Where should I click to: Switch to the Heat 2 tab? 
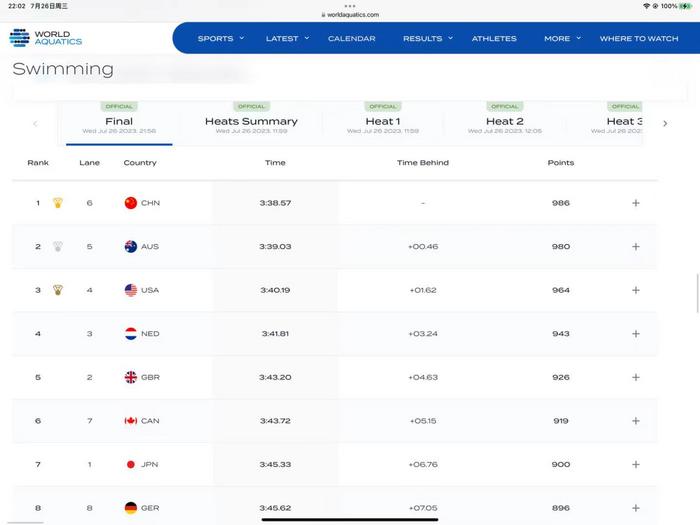point(505,122)
